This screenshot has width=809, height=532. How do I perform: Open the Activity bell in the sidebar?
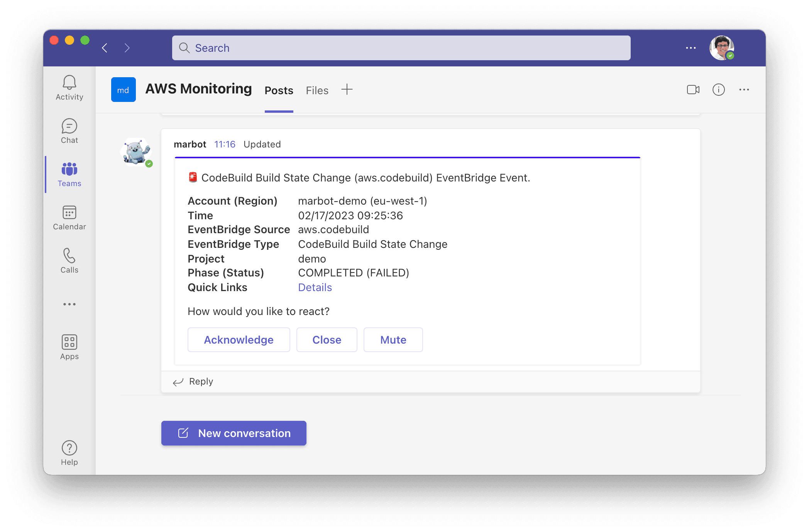pos(69,88)
